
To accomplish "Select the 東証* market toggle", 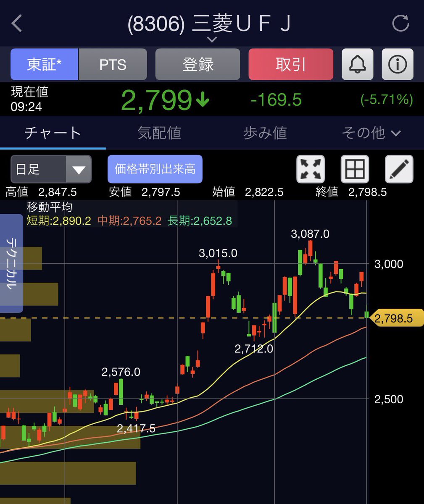I will (x=44, y=64).
